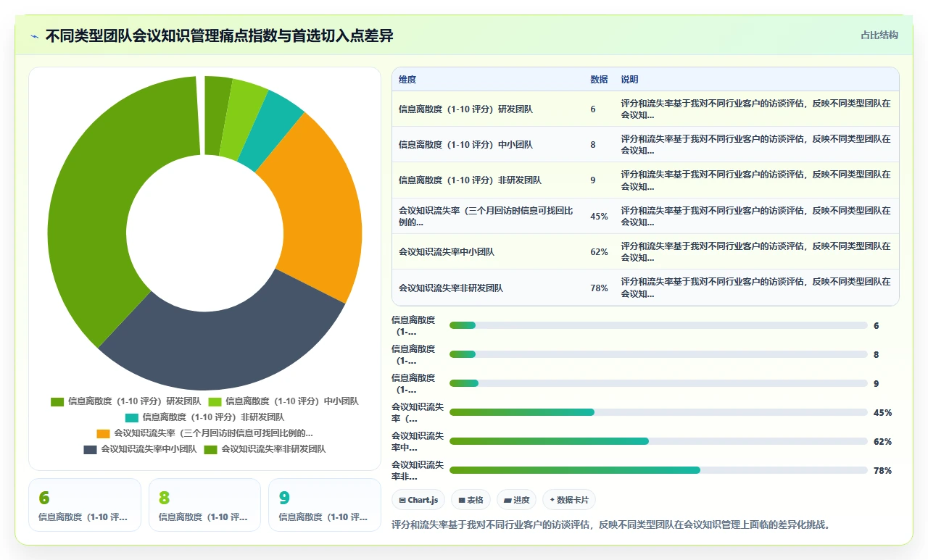Click the Chart.js tag button
Screen dimensions: 928x560
[418, 500]
